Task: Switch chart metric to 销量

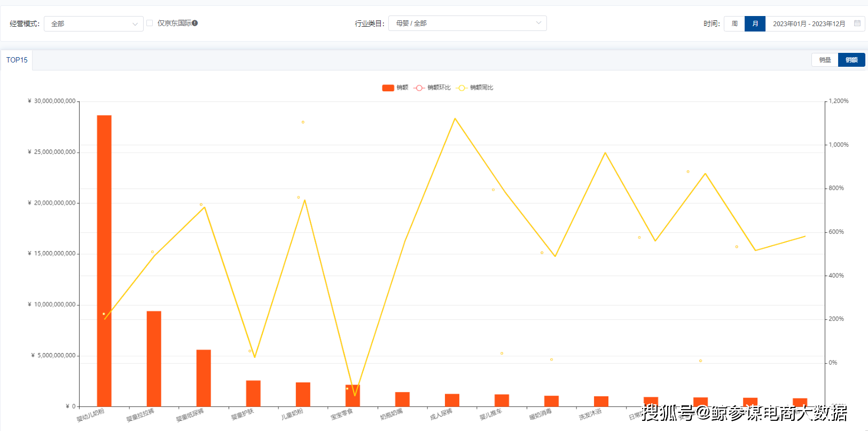Action: pyautogui.click(x=825, y=60)
